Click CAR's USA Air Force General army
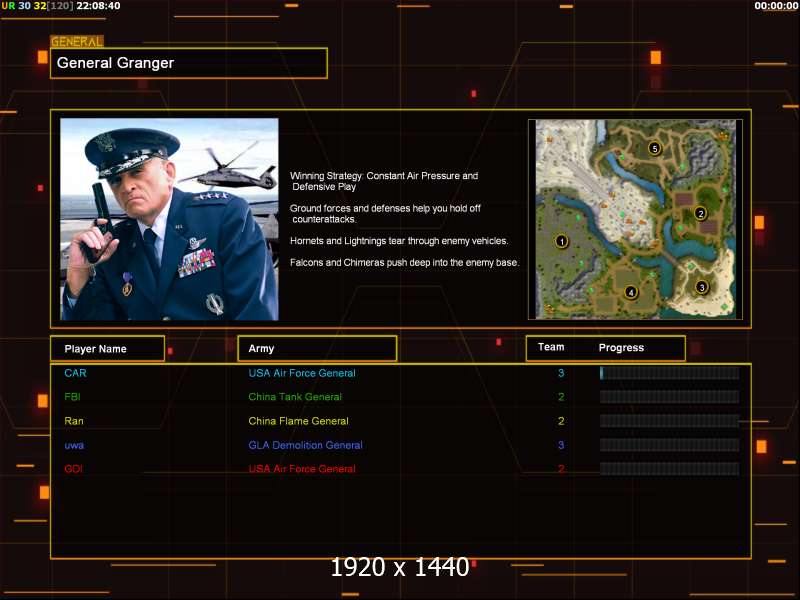The image size is (800, 600). coord(302,373)
